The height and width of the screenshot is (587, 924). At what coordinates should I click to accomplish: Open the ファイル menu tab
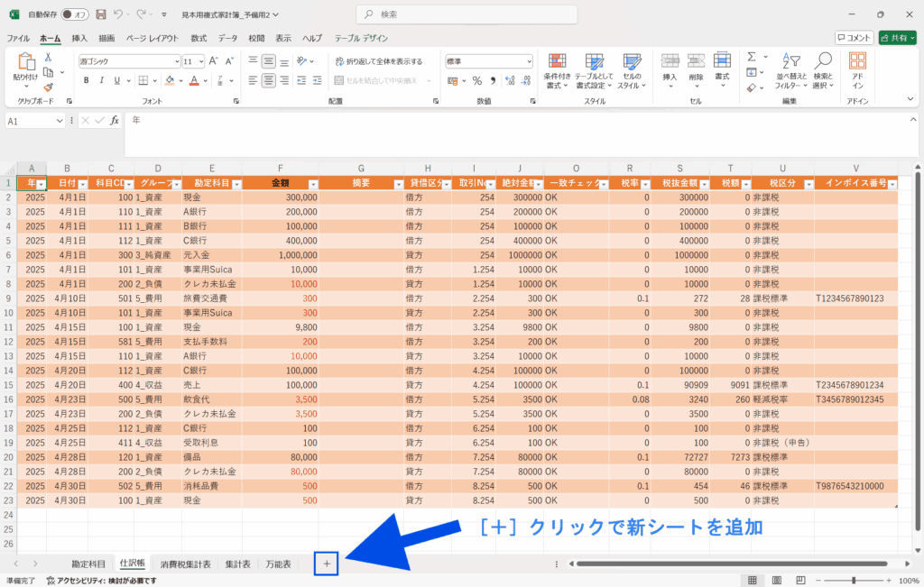coord(18,38)
